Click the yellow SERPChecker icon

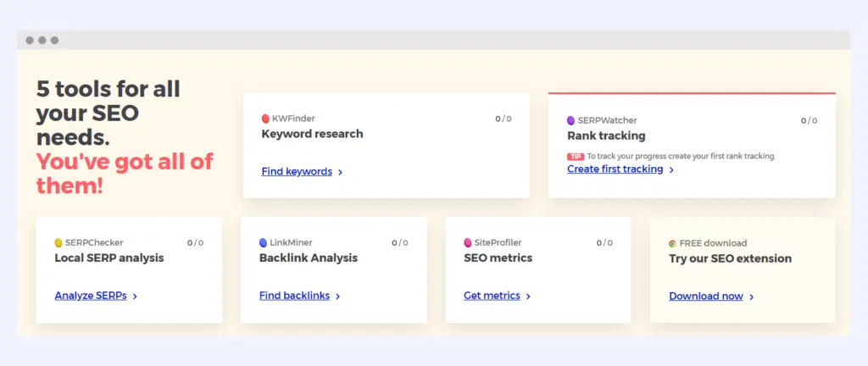pos(58,242)
